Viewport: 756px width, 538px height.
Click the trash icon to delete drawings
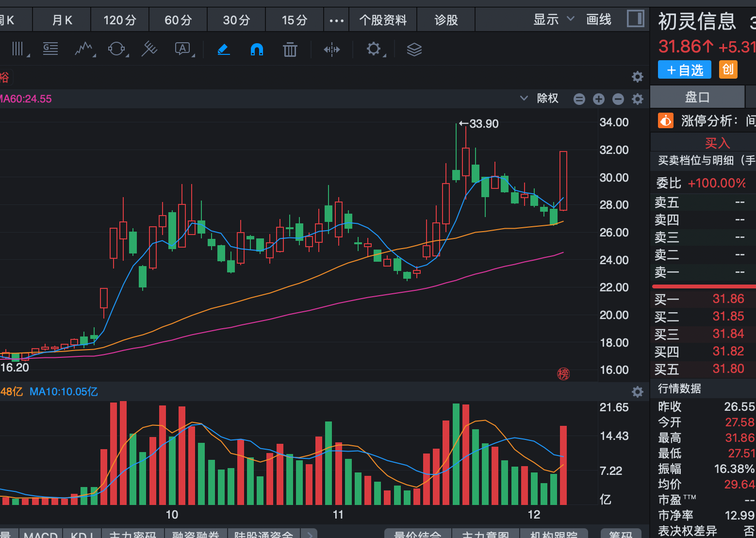[290, 49]
